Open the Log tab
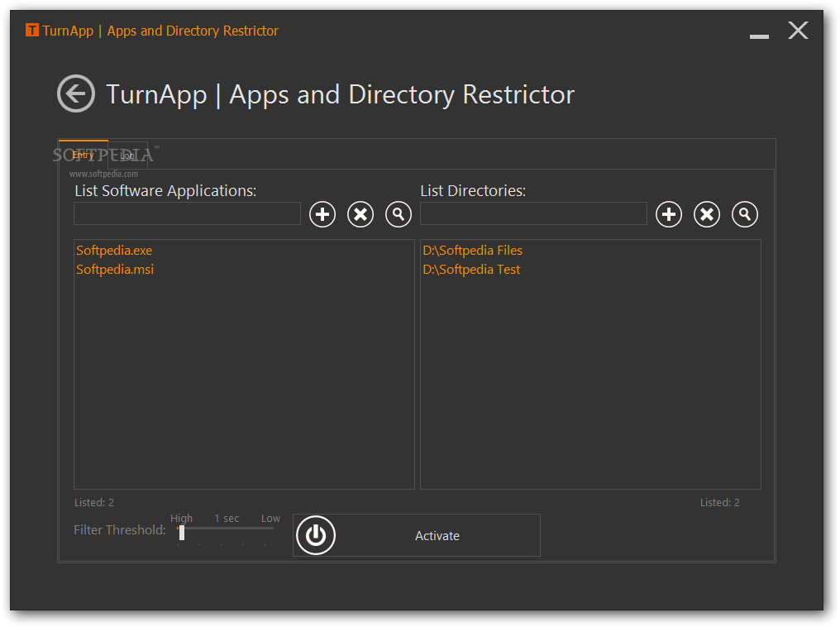 click(128, 156)
